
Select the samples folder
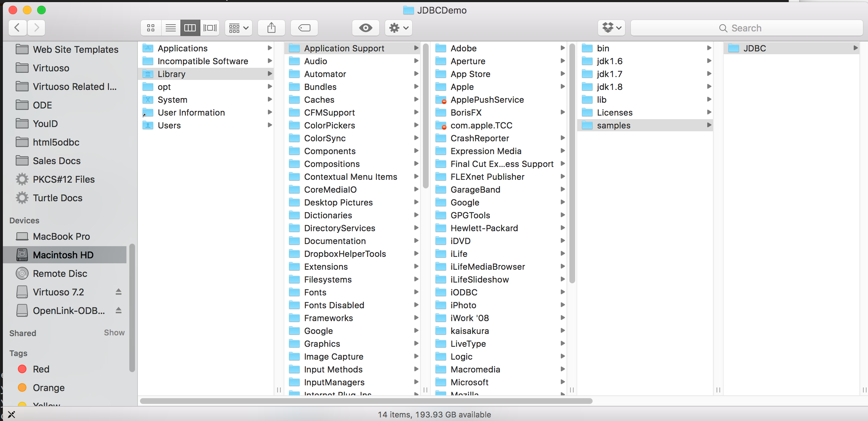[x=645, y=125]
